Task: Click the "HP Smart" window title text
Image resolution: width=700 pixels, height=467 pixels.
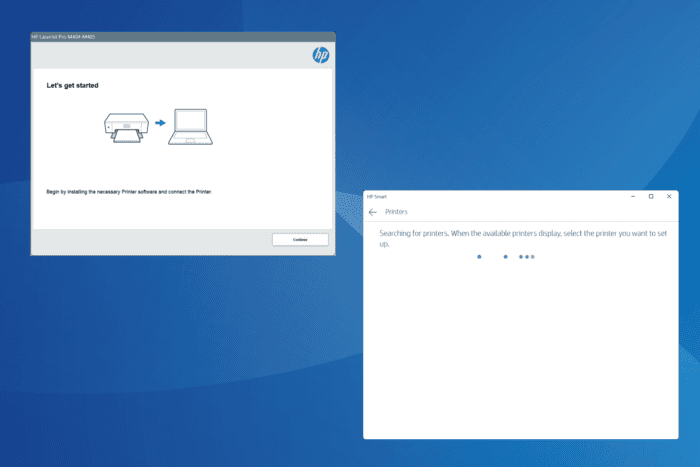Action: click(377, 196)
